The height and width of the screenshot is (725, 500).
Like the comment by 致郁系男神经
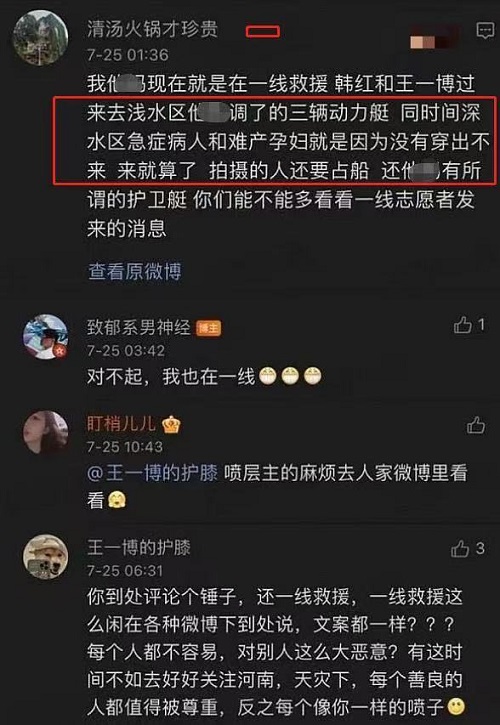tap(463, 326)
